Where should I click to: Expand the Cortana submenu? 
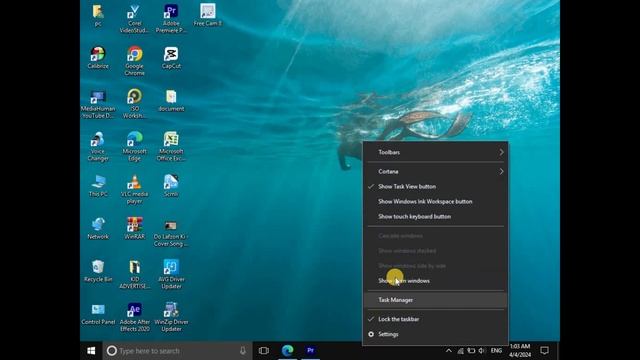click(435, 171)
